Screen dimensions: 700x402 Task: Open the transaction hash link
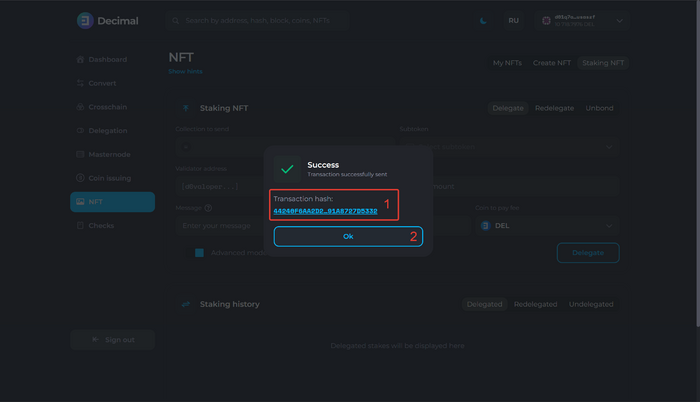click(x=325, y=211)
